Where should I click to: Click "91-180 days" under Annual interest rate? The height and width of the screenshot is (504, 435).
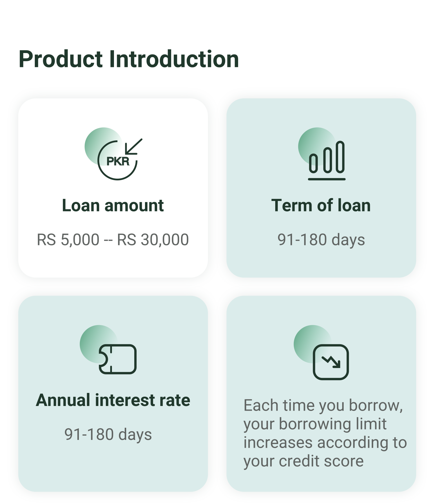108,434
